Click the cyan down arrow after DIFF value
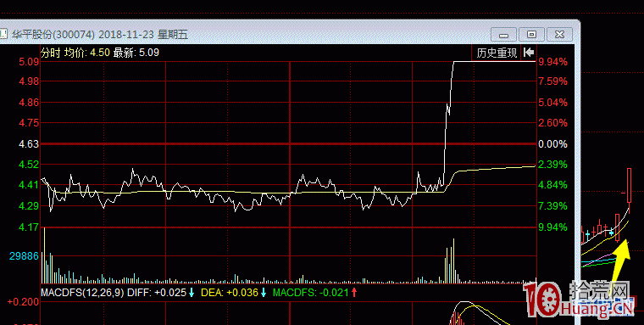The width and height of the screenshot is (644, 325). [192, 293]
